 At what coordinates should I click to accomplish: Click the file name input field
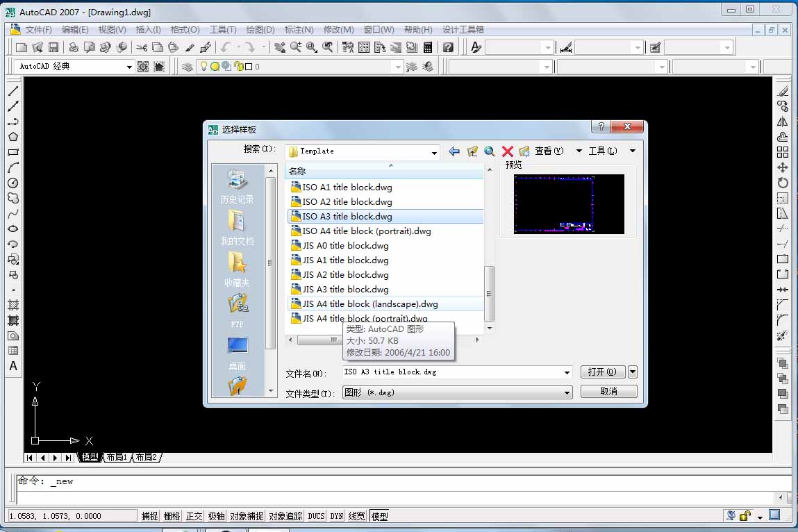452,372
